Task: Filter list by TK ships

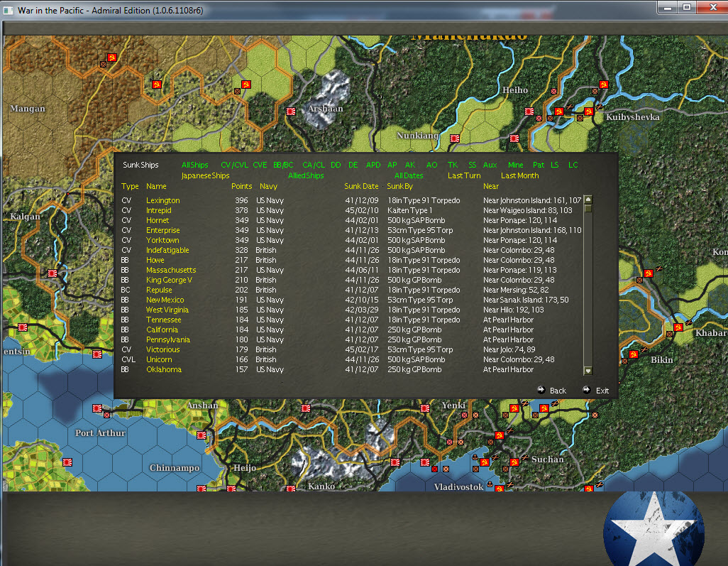Action: pos(453,165)
